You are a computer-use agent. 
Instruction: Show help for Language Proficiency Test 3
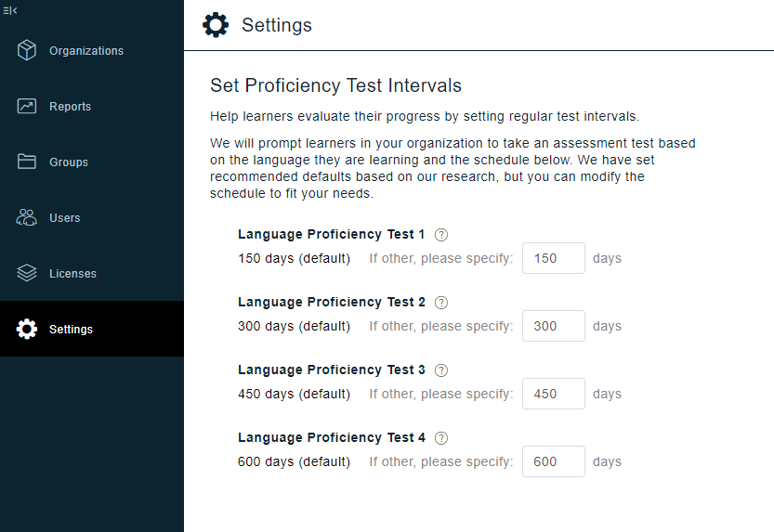(441, 370)
